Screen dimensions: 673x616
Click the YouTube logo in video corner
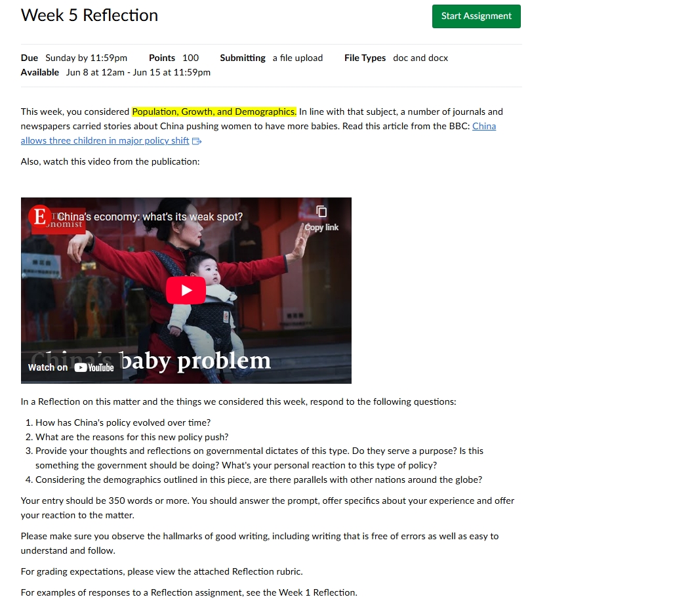pyautogui.click(x=94, y=367)
